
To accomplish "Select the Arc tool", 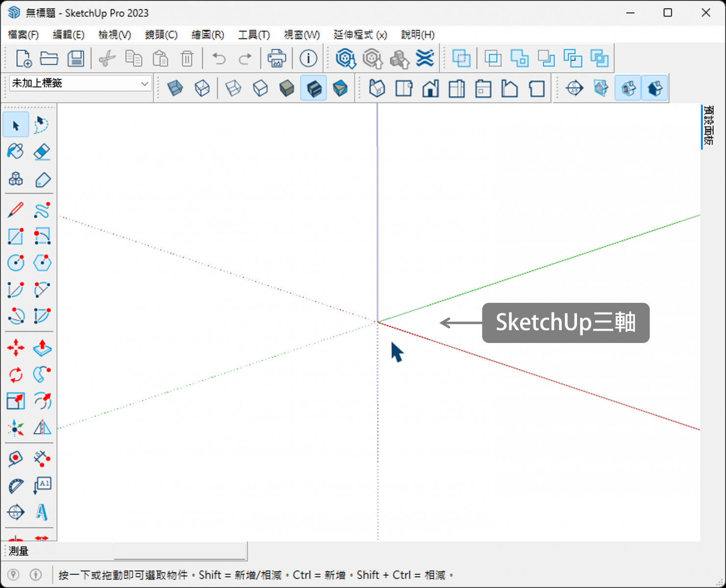I will (16, 290).
